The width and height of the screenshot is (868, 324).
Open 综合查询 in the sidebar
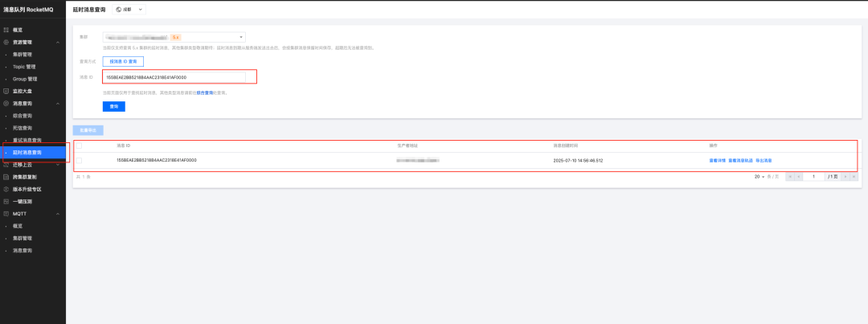(x=23, y=116)
